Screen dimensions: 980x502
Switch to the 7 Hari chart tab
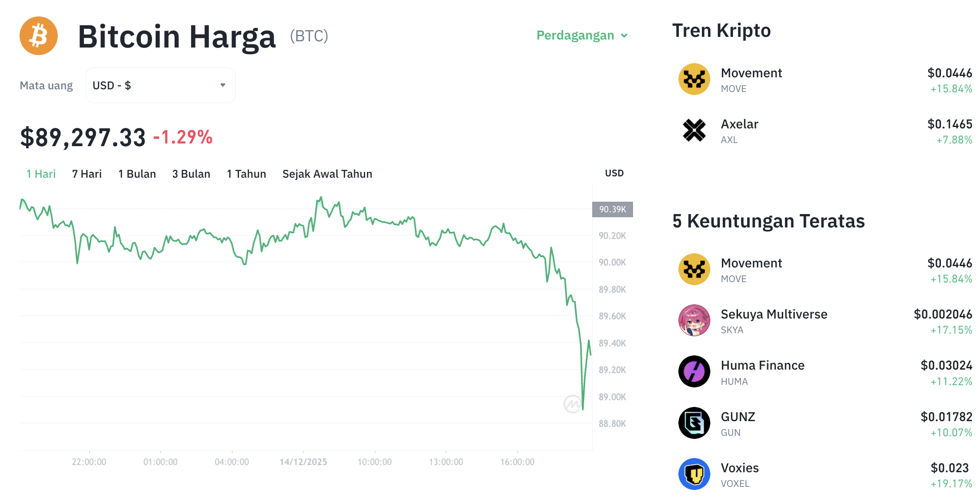(87, 174)
